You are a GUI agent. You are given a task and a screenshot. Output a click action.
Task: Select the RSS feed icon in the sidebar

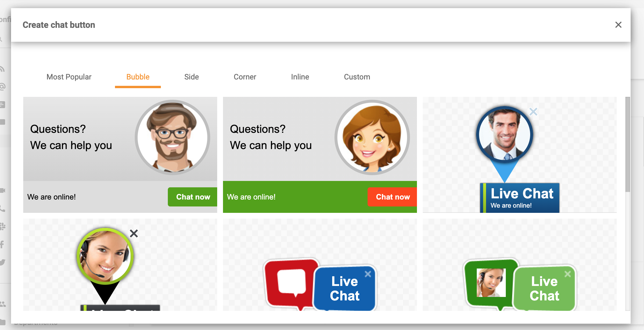click(3, 69)
